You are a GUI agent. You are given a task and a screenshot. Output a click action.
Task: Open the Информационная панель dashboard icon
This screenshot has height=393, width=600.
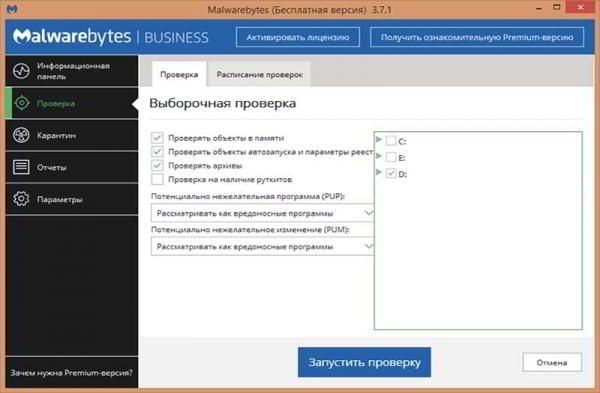(x=21, y=71)
